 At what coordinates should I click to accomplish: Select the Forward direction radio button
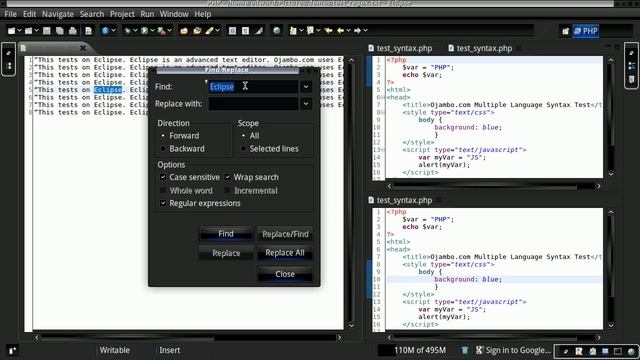163,136
